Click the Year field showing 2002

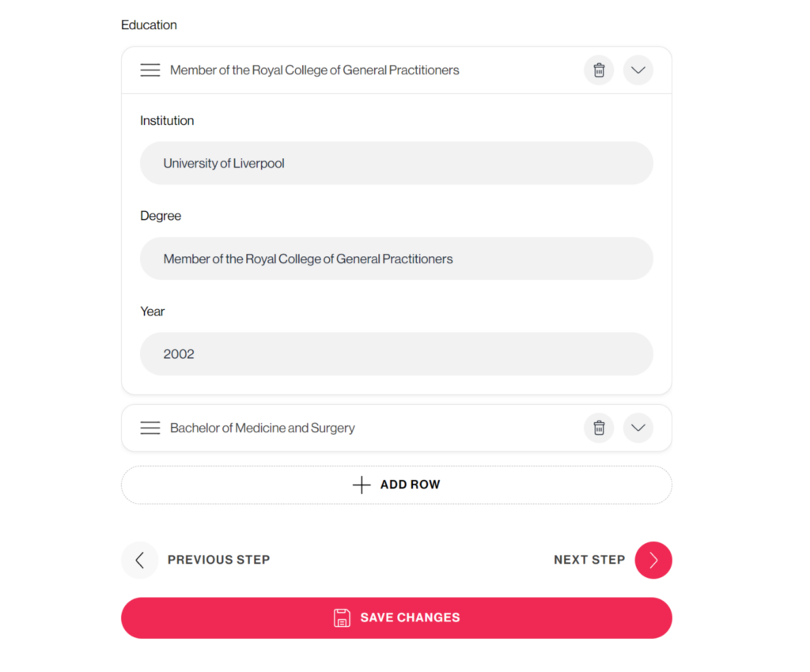396,354
